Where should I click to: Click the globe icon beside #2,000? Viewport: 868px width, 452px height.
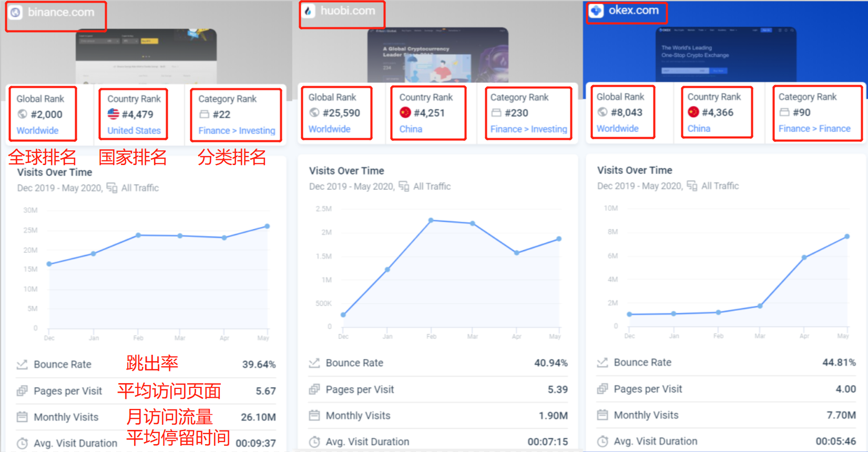coord(22,114)
